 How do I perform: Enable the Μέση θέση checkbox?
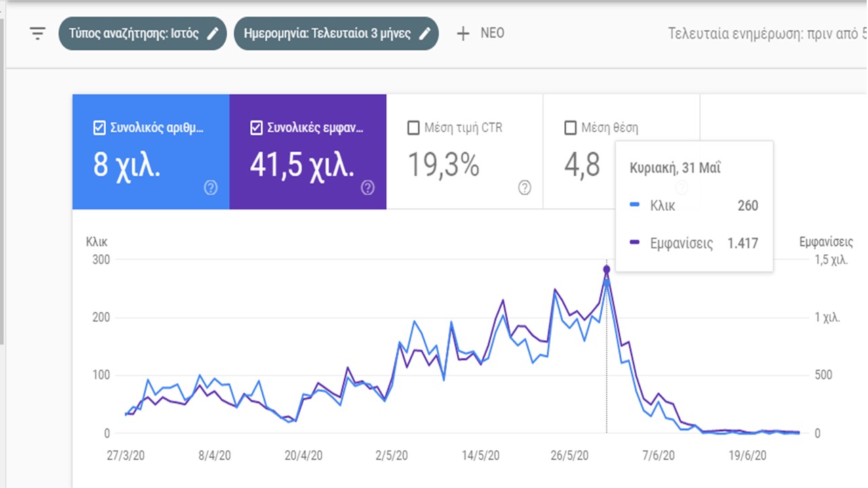click(570, 127)
